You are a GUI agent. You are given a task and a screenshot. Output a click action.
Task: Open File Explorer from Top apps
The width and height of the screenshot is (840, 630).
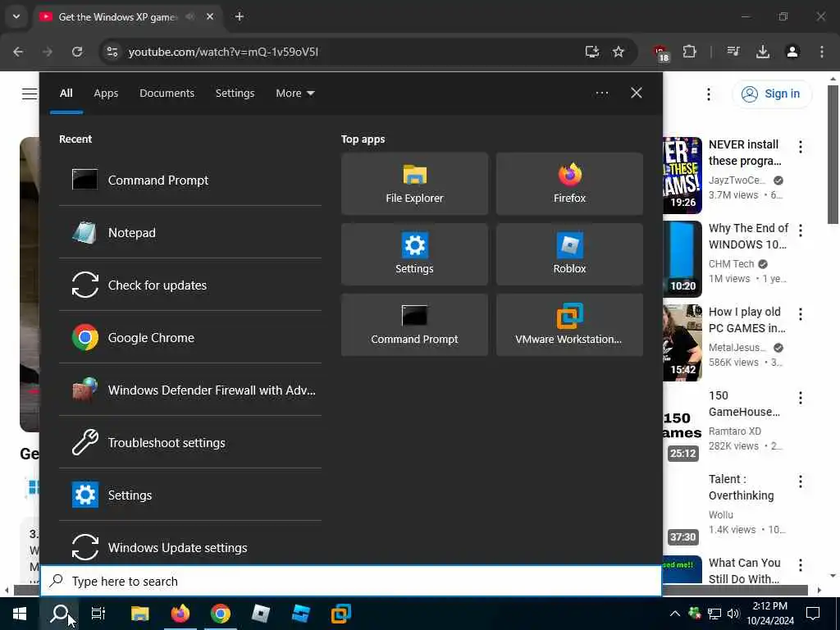pyautogui.click(x=414, y=184)
